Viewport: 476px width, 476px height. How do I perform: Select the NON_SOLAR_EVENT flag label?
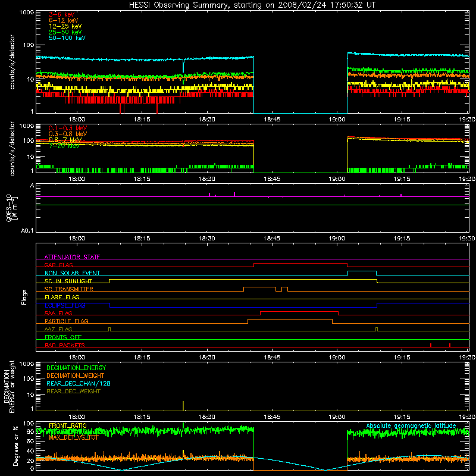[x=72, y=273]
